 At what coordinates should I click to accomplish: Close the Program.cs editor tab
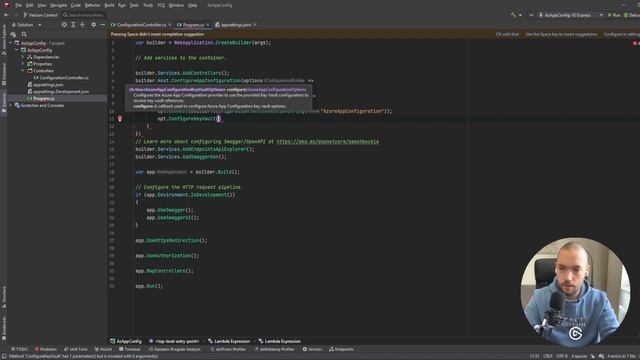point(208,25)
